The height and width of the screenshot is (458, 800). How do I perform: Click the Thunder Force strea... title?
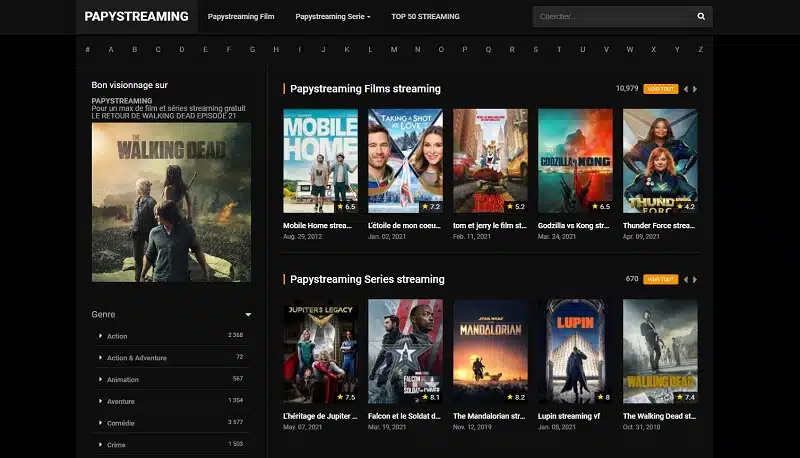pos(659,225)
